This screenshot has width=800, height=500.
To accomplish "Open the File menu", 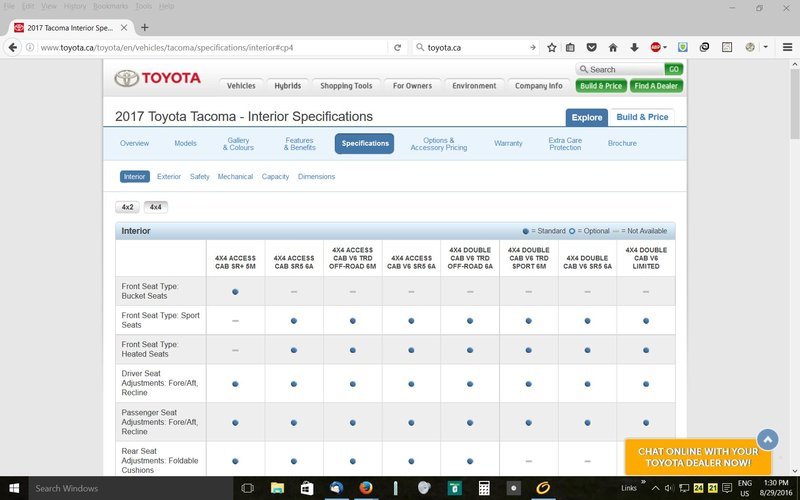I will (9, 6).
